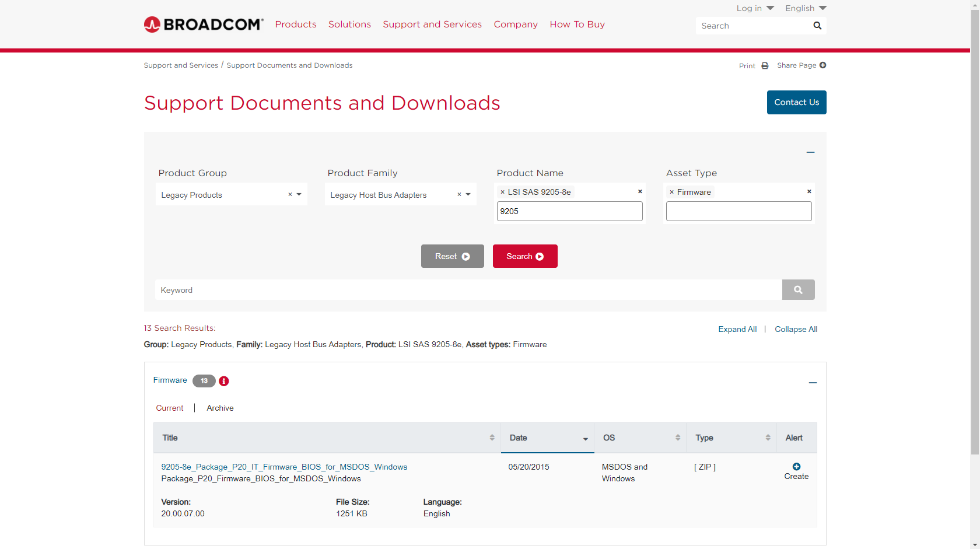Viewport: 980px width, 549px height.
Task: Click the Firmware section heading link
Action: tap(170, 380)
